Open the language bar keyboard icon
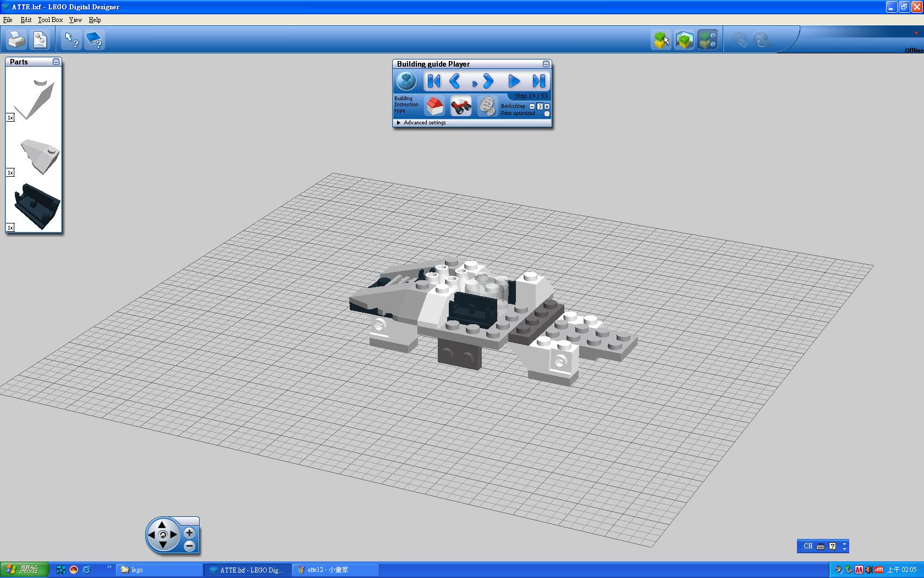924x578 pixels. (x=821, y=546)
